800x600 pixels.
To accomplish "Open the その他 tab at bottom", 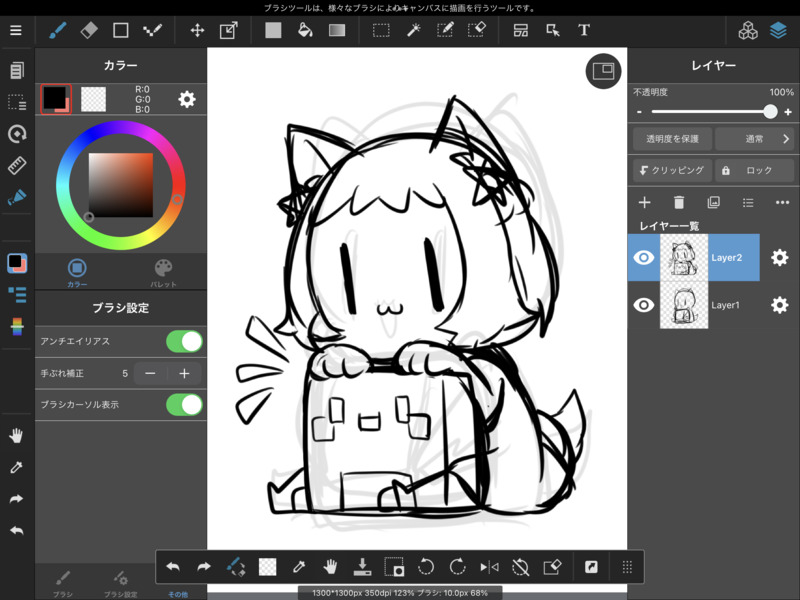I will (178, 593).
